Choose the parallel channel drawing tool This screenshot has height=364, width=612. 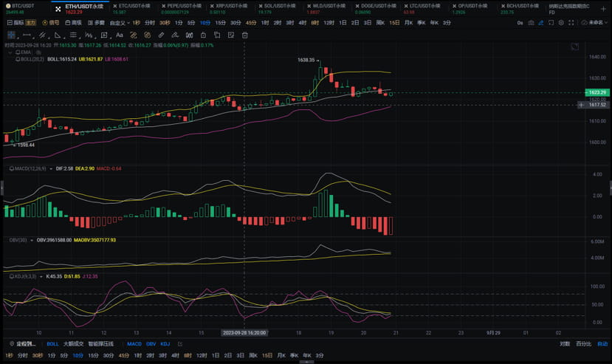click(x=42, y=35)
